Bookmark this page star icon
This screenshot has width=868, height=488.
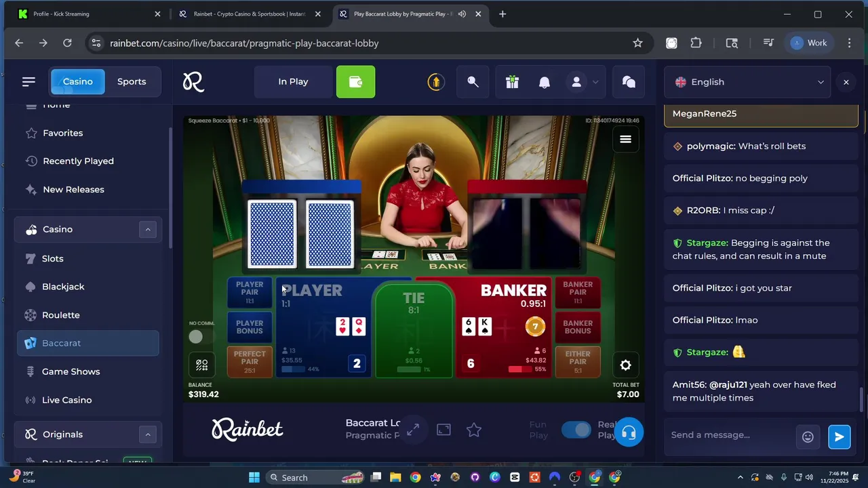tap(637, 43)
